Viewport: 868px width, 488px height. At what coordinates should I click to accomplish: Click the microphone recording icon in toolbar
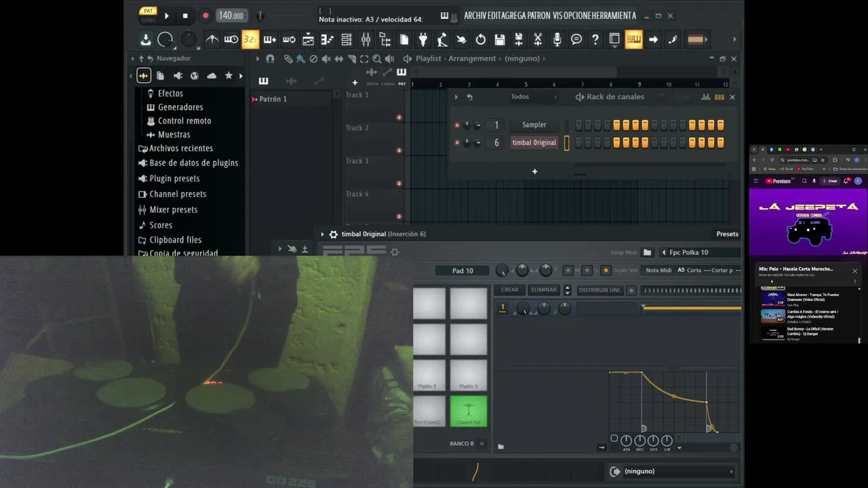[557, 39]
